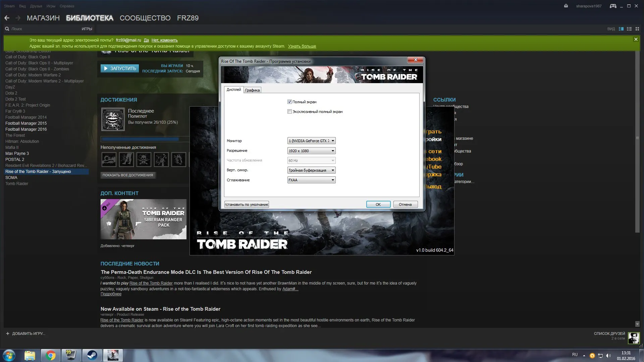Viewport: 644px width, 362px height.
Task: Open the СООБЩЕСТВО tab
Action: [145, 18]
